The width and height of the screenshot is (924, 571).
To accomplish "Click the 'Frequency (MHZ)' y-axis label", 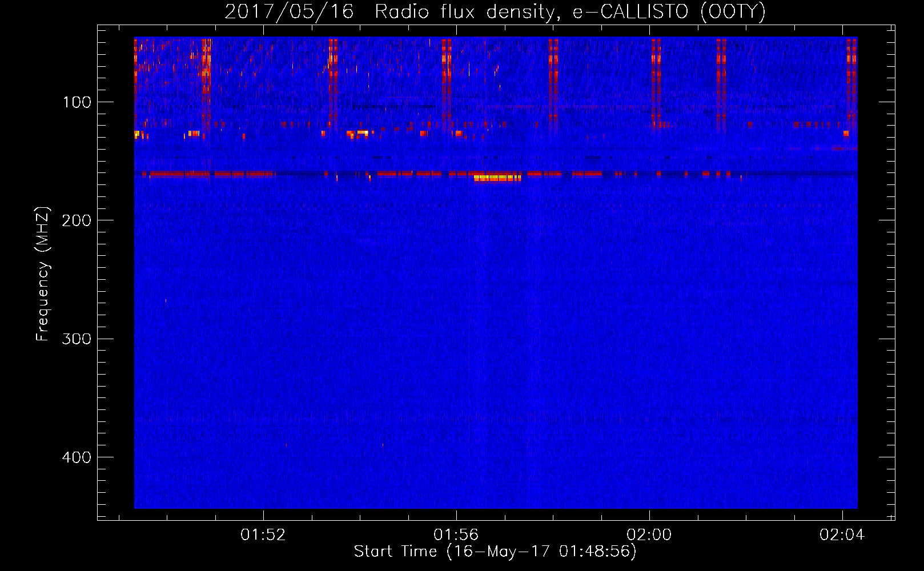I will [43, 274].
